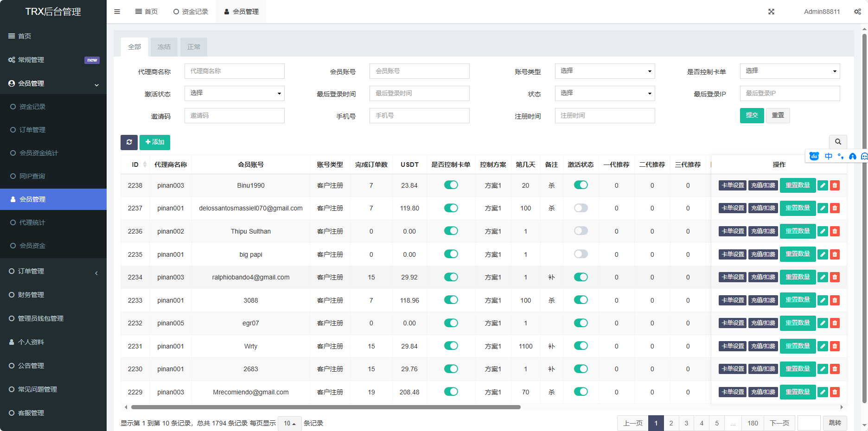Collapse the 会员管理 sidebar group

click(53, 83)
